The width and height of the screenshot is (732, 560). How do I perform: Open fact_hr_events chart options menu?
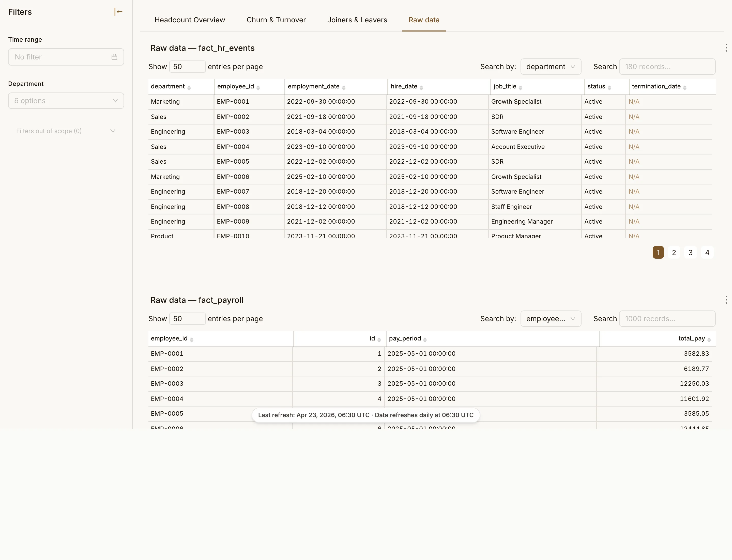[x=726, y=48]
